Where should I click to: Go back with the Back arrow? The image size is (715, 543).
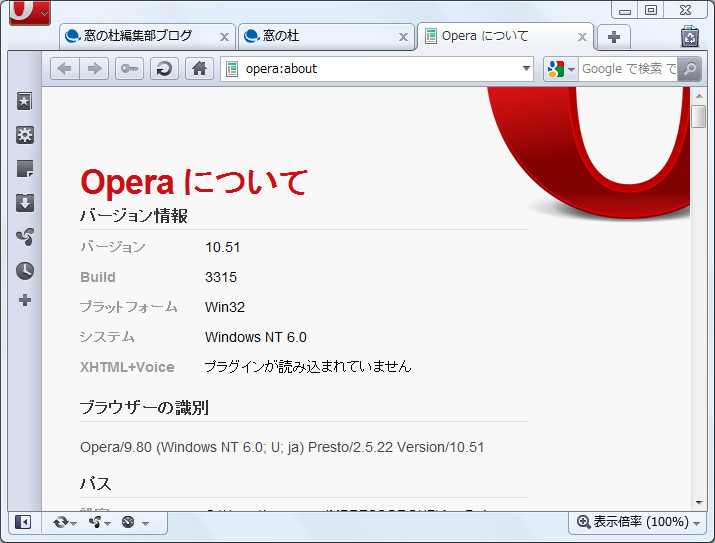pos(65,69)
